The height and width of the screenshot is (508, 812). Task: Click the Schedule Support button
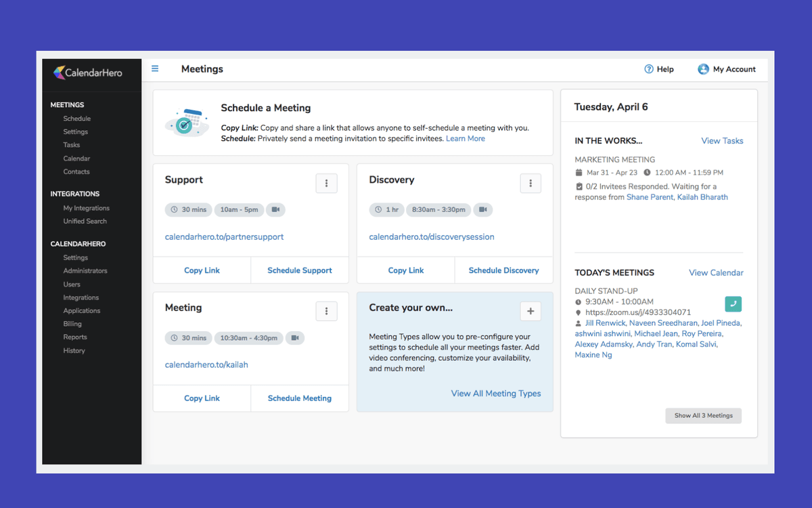click(x=300, y=270)
